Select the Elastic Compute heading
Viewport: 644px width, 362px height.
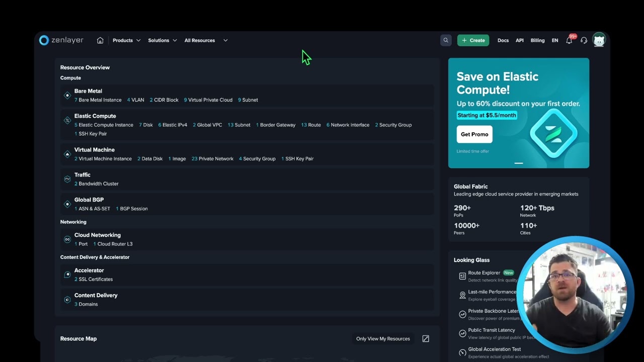coord(95,116)
